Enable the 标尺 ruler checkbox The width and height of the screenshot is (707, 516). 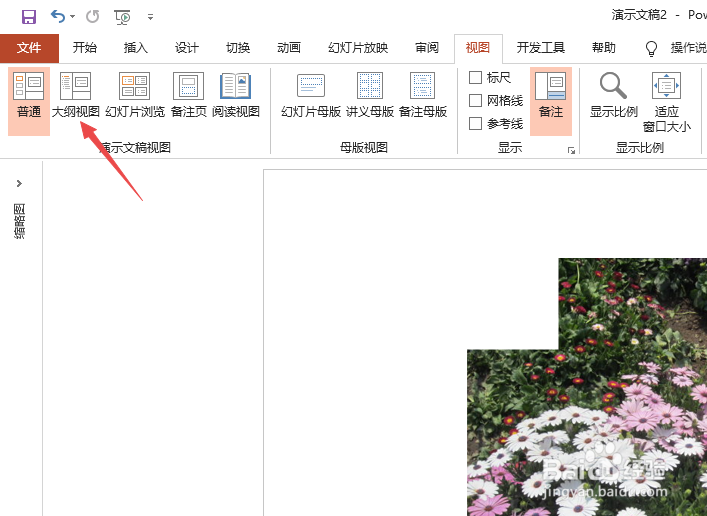pos(476,78)
